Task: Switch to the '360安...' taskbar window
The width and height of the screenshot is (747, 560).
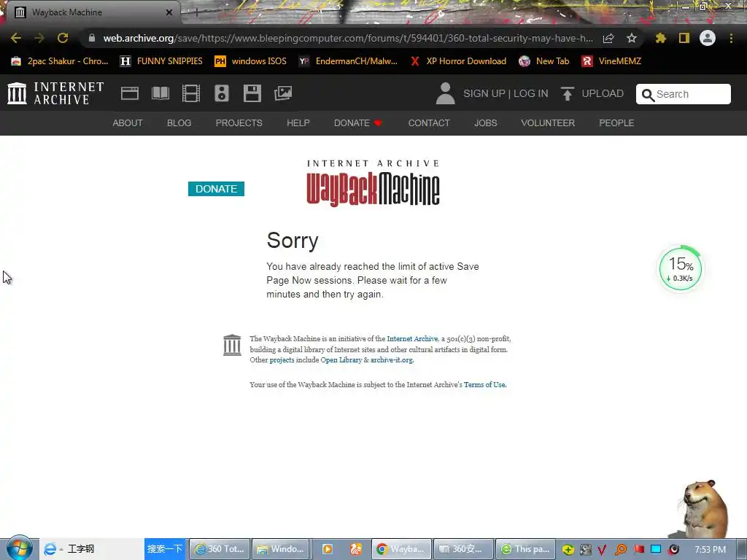Action: point(462,549)
